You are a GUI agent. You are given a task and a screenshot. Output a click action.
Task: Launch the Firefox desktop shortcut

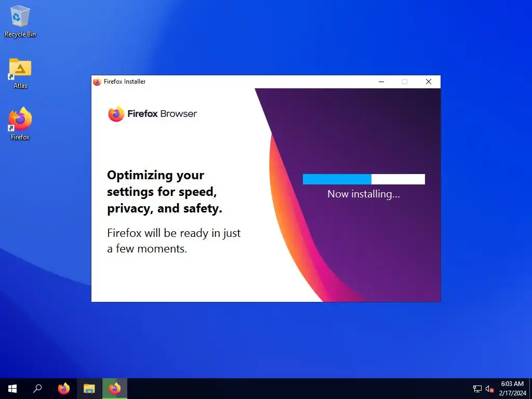[20, 124]
